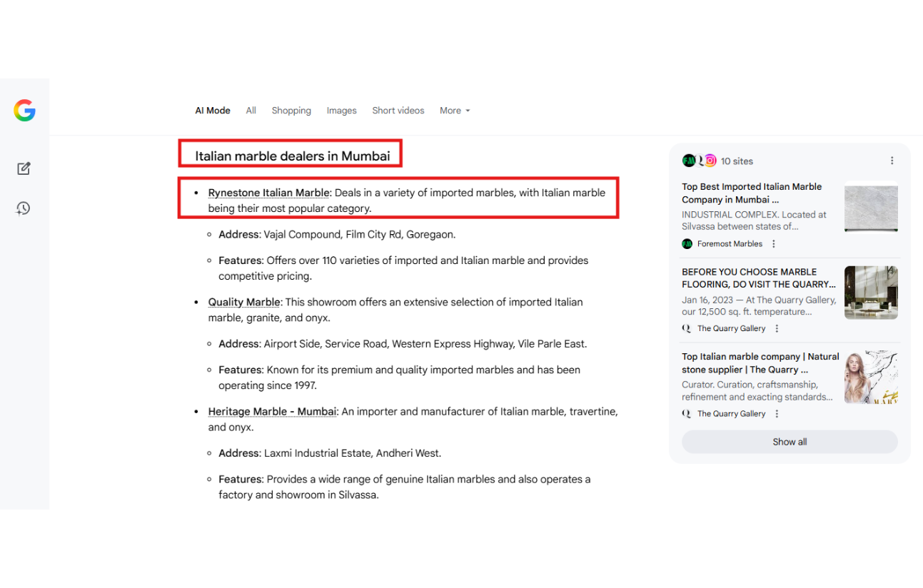Open the Top Best Imported Italian Marble result

pyautogui.click(x=751, y=193)
